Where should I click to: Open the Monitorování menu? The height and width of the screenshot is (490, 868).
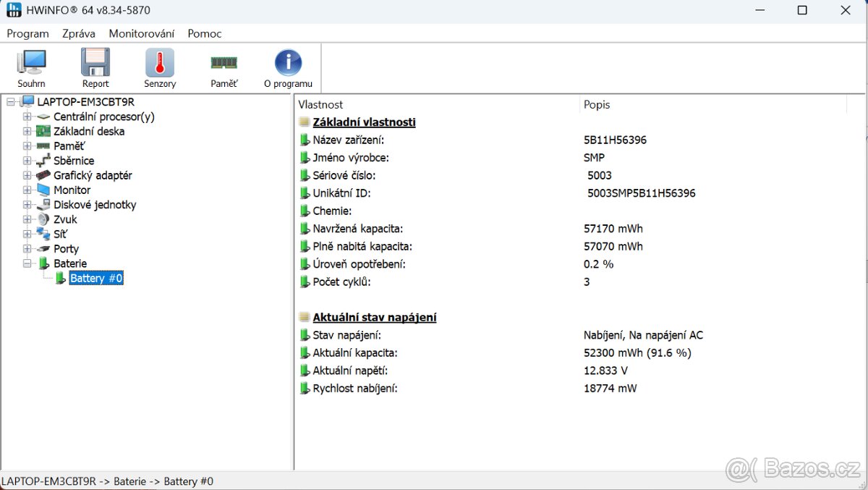(141, 33)
